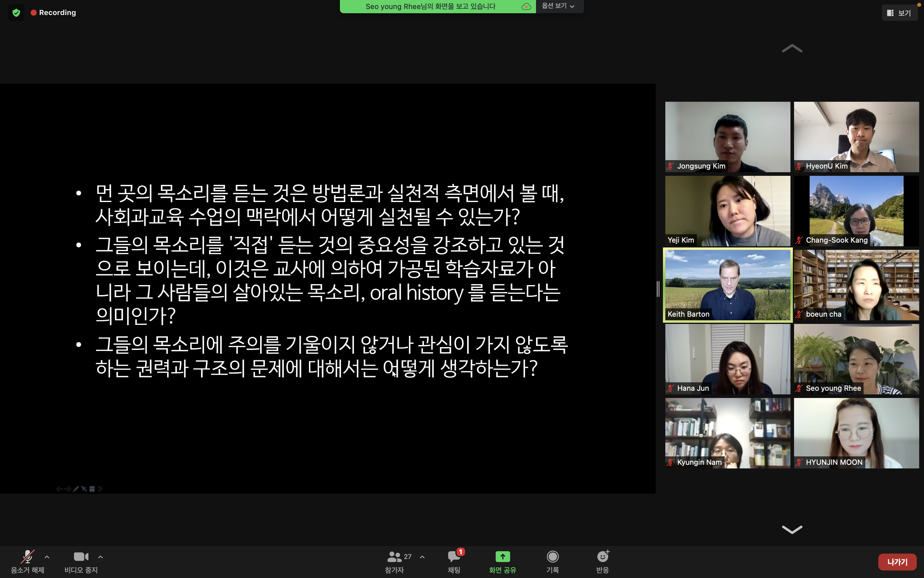Viewport: 924px width, 578px height.
Task: Click the slideshow next-slide arrow icon
Action: pos(68,489)
